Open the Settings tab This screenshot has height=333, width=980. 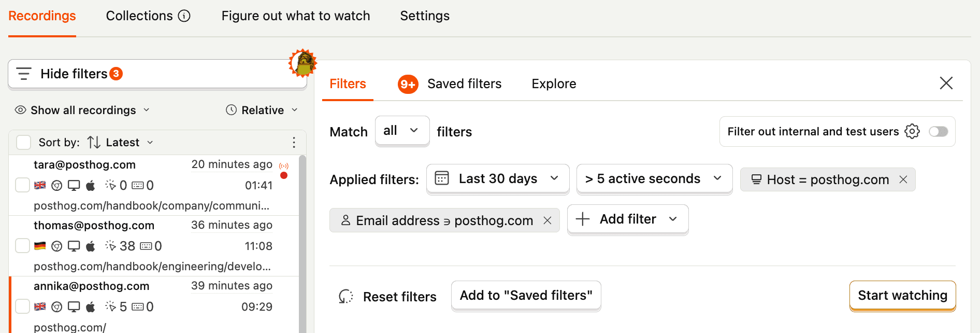coord(425,16)
